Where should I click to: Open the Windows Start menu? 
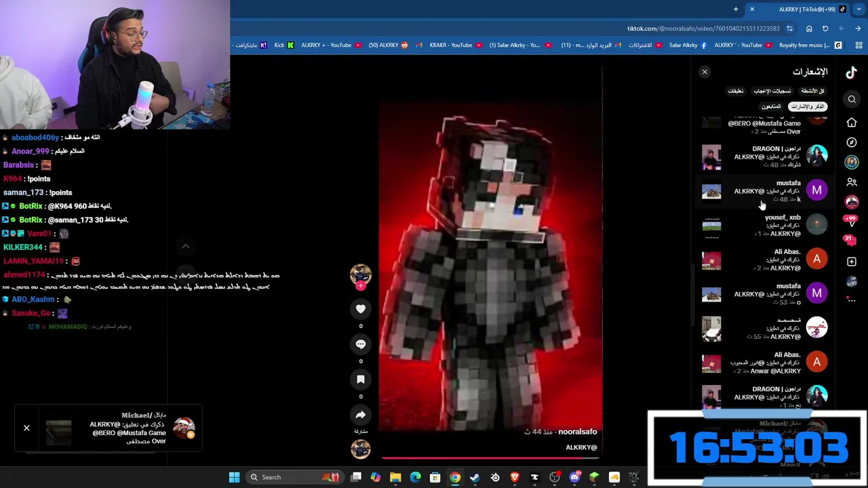pyautogui.click(x=234, y=477)
